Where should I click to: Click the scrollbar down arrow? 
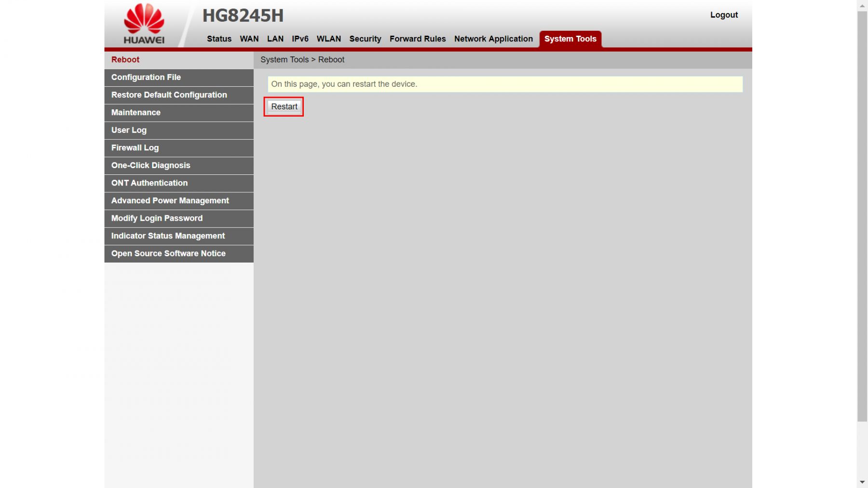(862, 482)
